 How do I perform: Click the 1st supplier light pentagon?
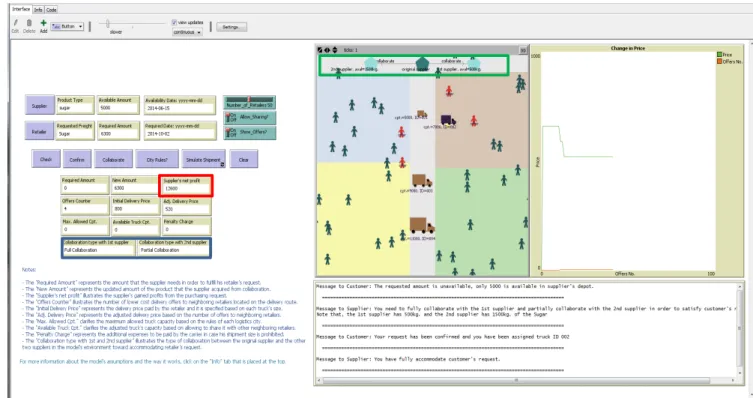[474, 63]
